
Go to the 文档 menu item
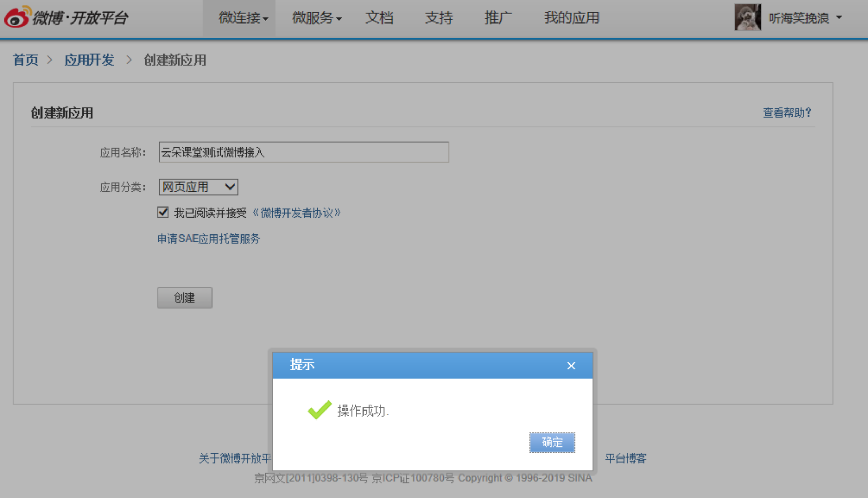(379, 18)
